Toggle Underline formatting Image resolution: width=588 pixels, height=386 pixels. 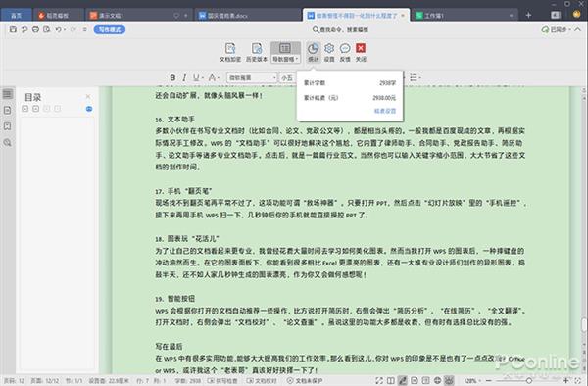pos(197,77)
